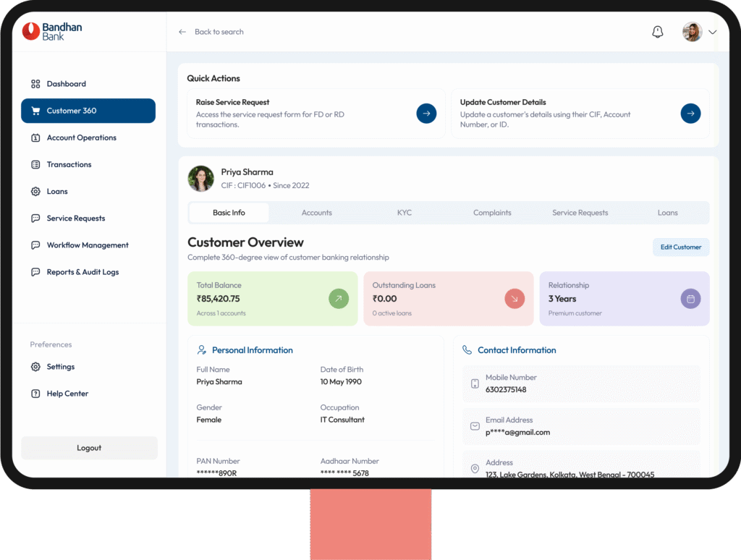Click the Raise Service Request arrow icon

click(426, 114)
